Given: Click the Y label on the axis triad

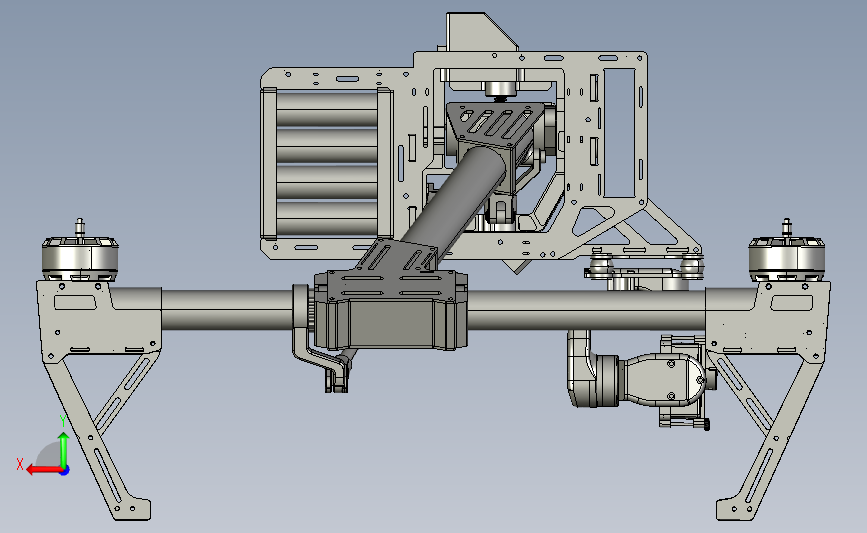Looking at the screenshot, I should pyautogui.click(x=63, y=422).
